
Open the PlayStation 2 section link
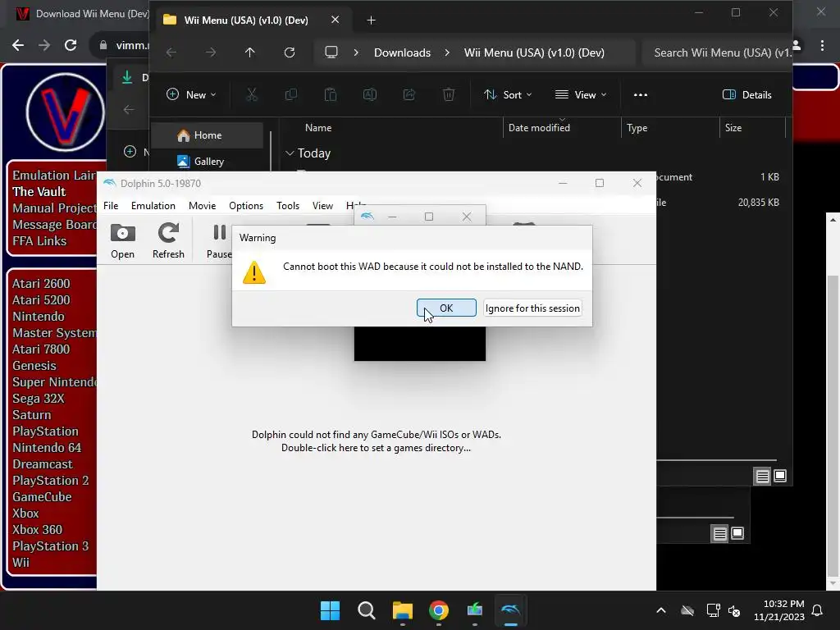(50, 481)
